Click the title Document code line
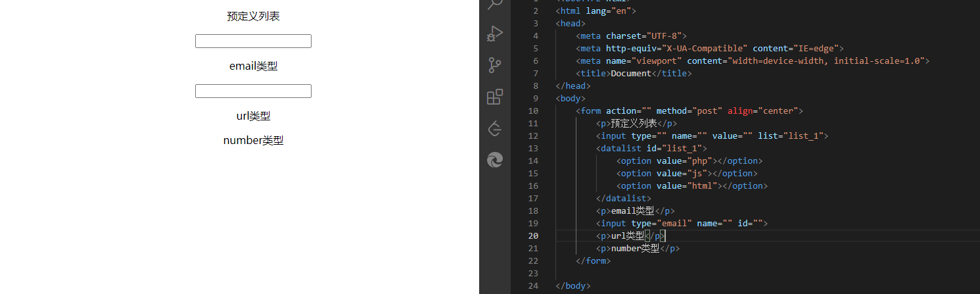Screen dimensions: 980x294 click(634, 74)
